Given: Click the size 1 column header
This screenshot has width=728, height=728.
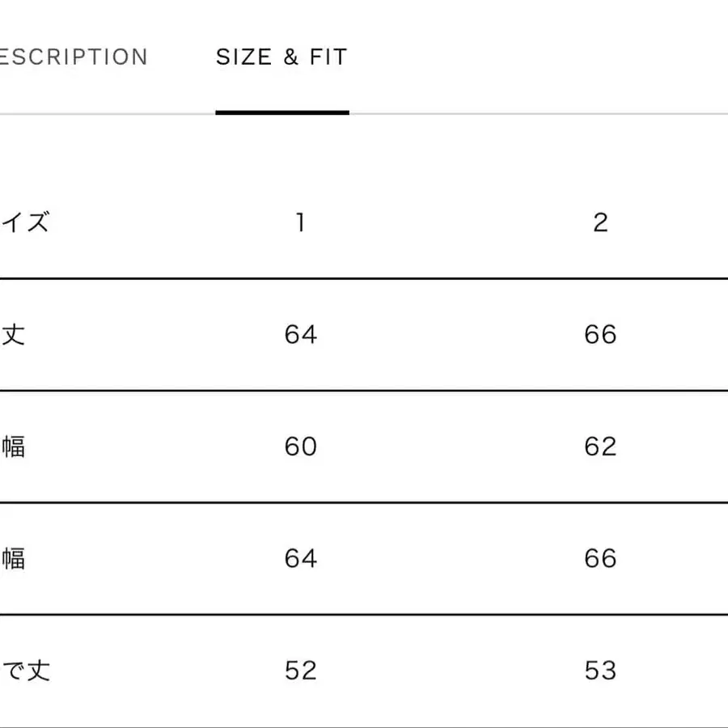Looking at the screenshot, I should point(300,222).
